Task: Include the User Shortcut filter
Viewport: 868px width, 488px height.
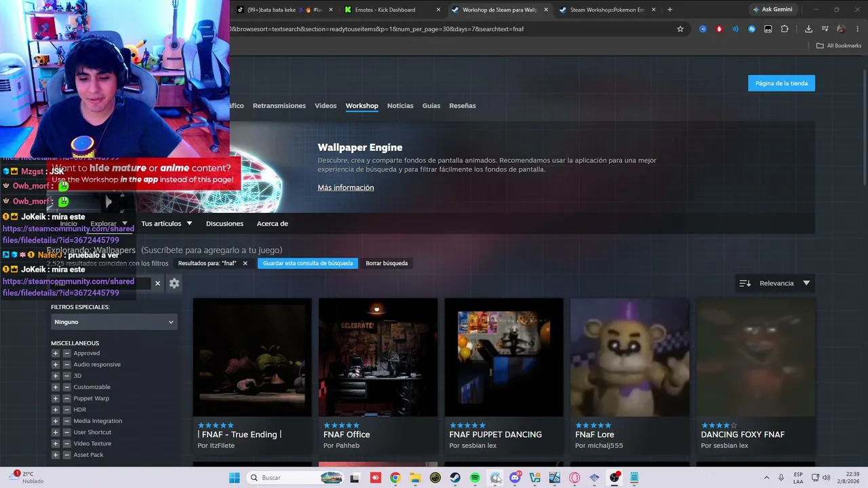Action: (x=56, y=432)
